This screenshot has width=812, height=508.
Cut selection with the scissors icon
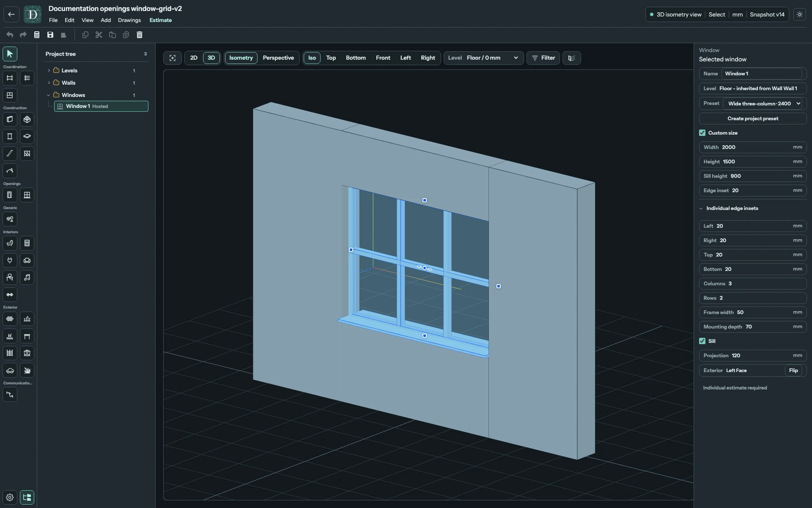(x=99, y=35)
